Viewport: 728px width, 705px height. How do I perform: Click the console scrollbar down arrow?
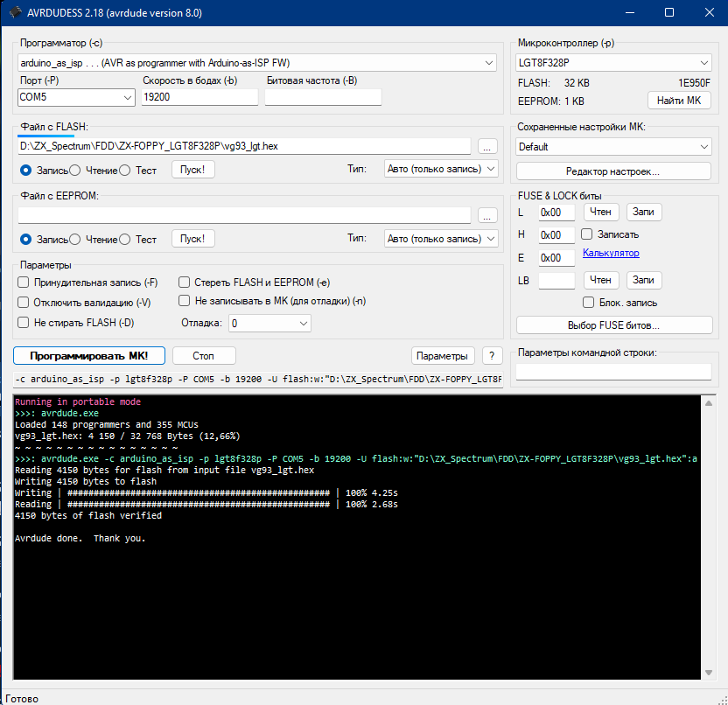709,673
